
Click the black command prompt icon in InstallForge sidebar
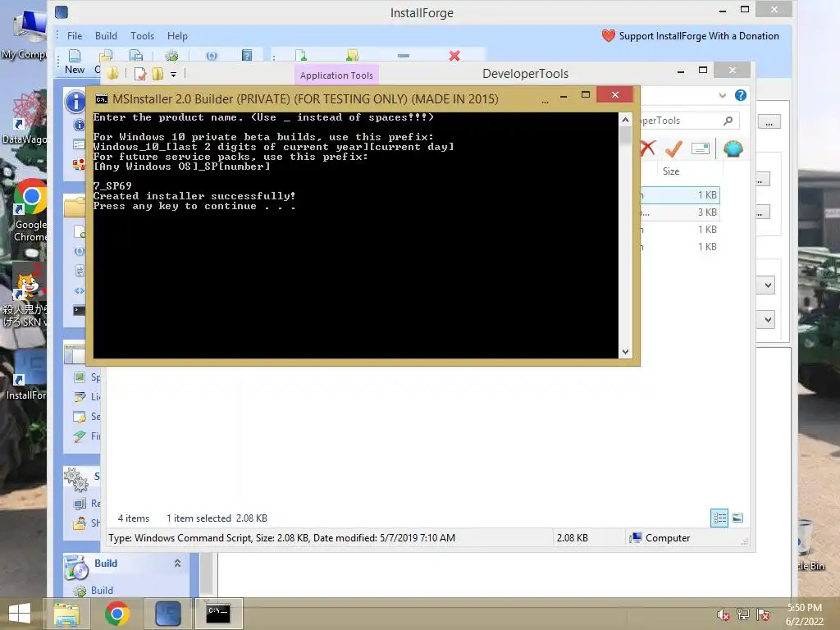(x=79, y=310)
